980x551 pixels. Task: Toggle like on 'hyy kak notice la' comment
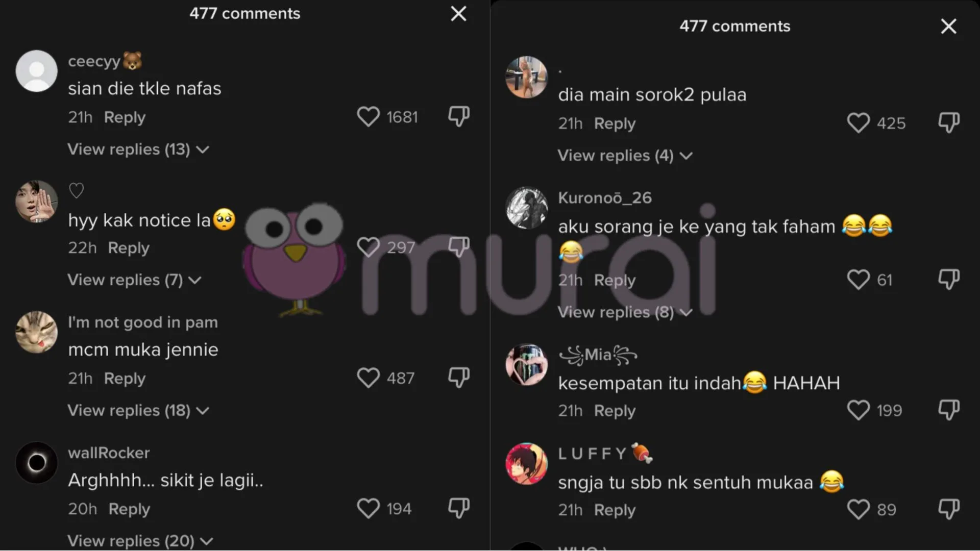click(368, 247)
